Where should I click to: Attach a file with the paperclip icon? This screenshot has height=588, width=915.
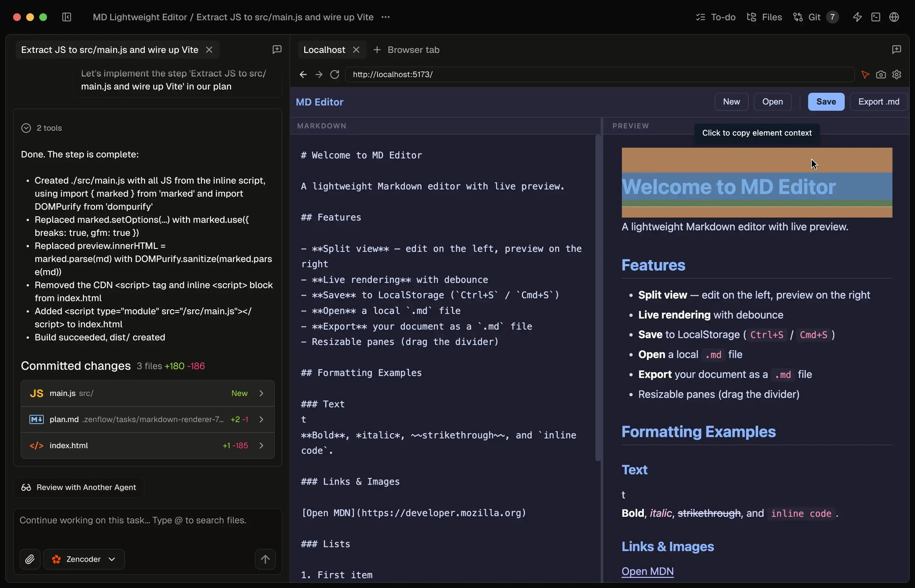(x=30, y=559)
